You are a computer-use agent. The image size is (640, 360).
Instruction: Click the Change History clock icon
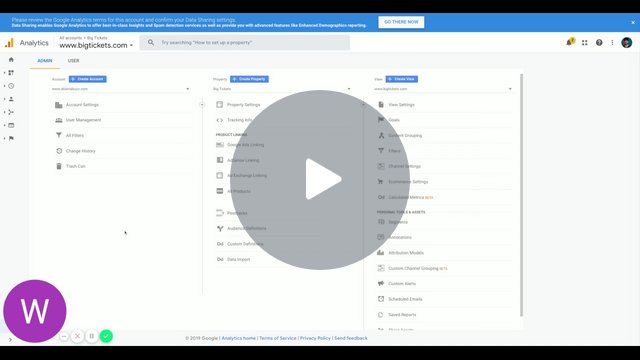[x=59, y=151]
